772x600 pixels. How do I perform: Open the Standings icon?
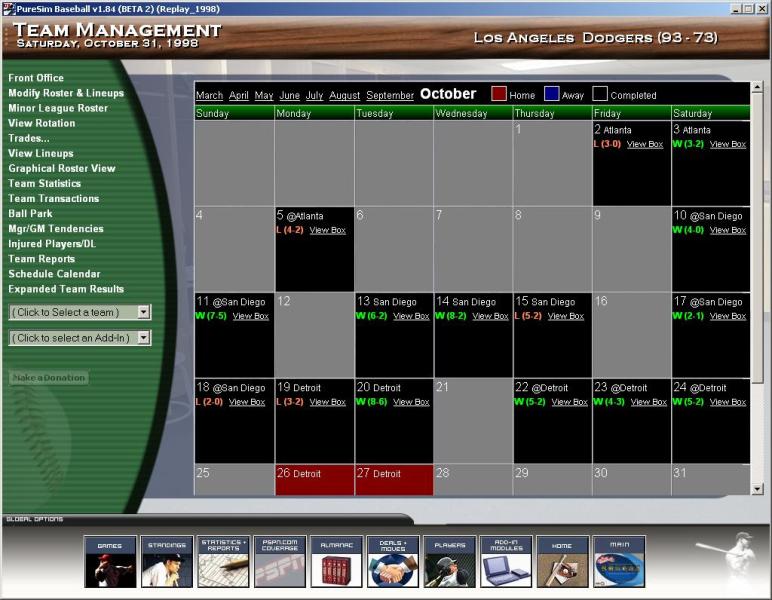tap(166, 562)
